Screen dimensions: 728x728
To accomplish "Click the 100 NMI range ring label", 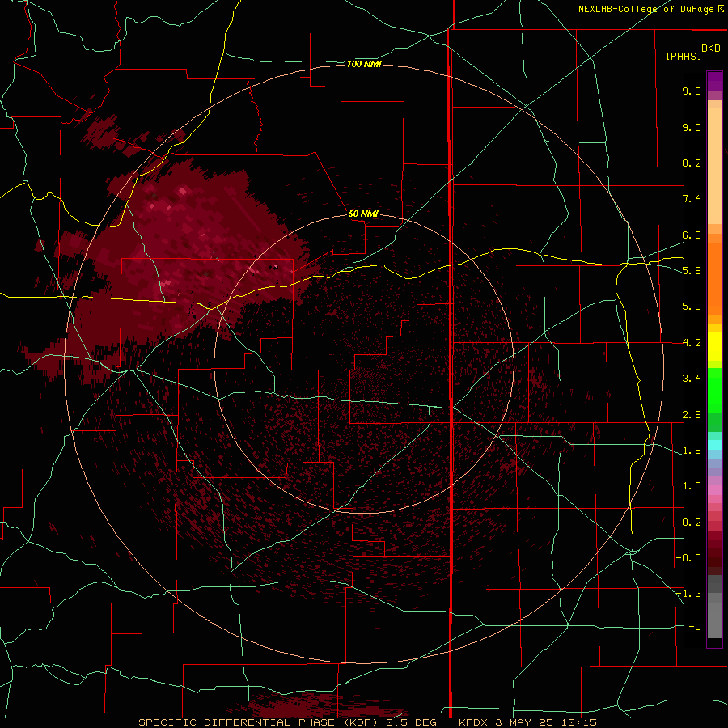I will pyautogui.click(x=364, y=64).
